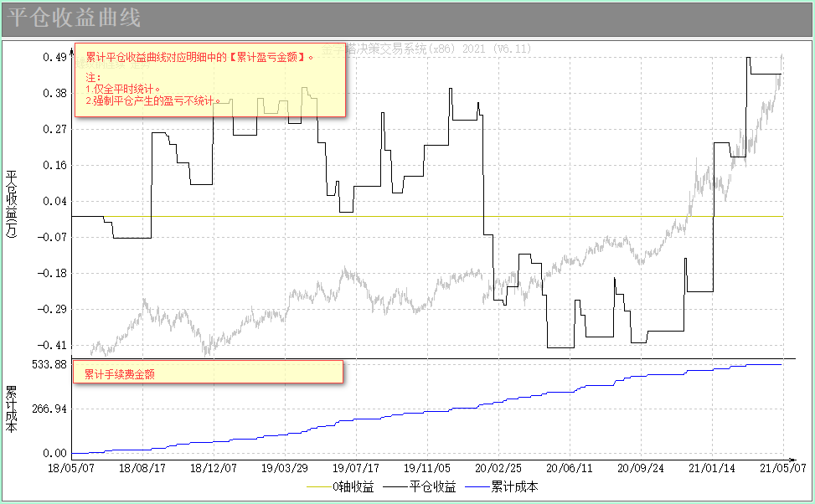Click the red 累计平仓收益曲线 tooltip note
Screen dimensions: 815x504
tap(210, 80)
